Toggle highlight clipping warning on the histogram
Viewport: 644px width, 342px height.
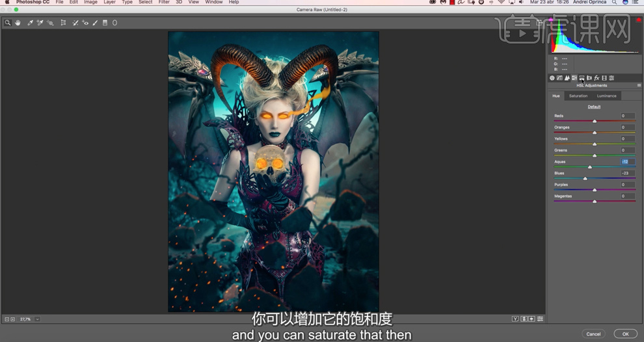tap(639, 20)
